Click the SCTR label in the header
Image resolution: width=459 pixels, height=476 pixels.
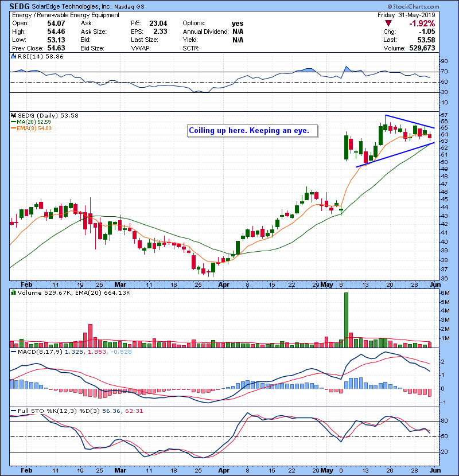point(191,48)
